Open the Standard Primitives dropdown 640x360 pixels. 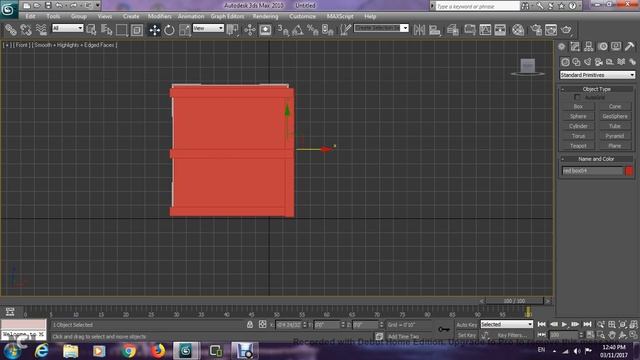(x=597, y=75)
